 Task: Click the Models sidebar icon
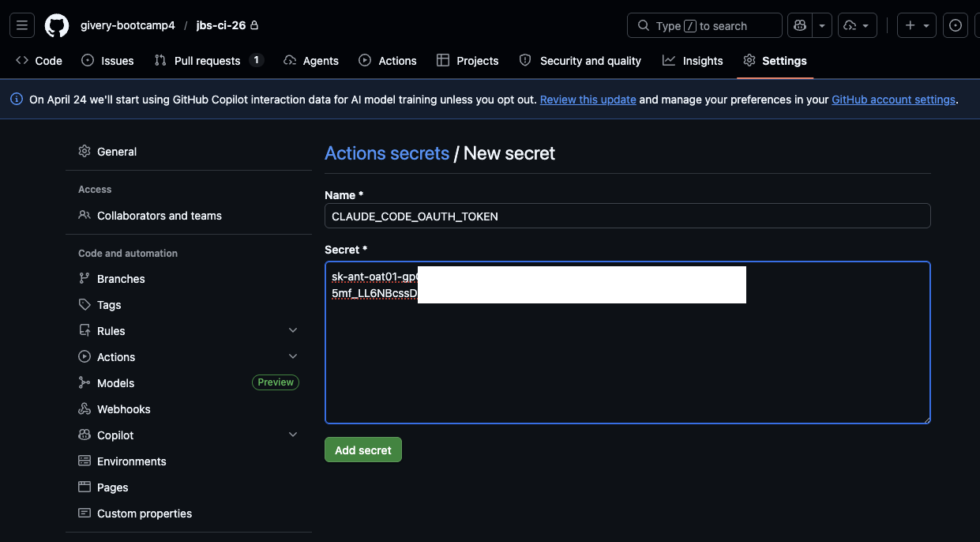(x=84, y=382)
